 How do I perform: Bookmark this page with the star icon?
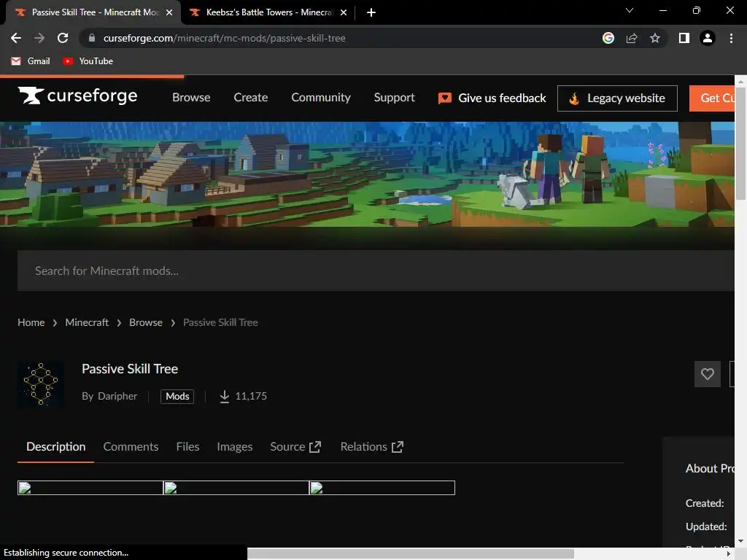[655, 38]
